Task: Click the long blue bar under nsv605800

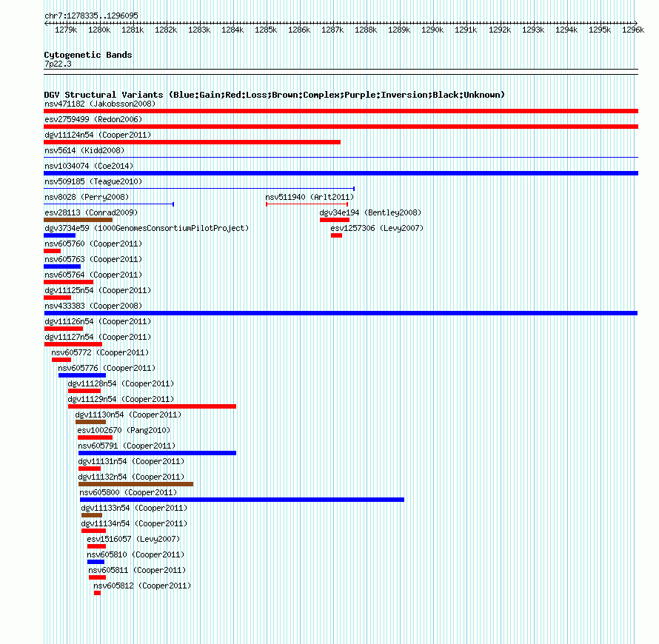Action: tap(242, 500)
